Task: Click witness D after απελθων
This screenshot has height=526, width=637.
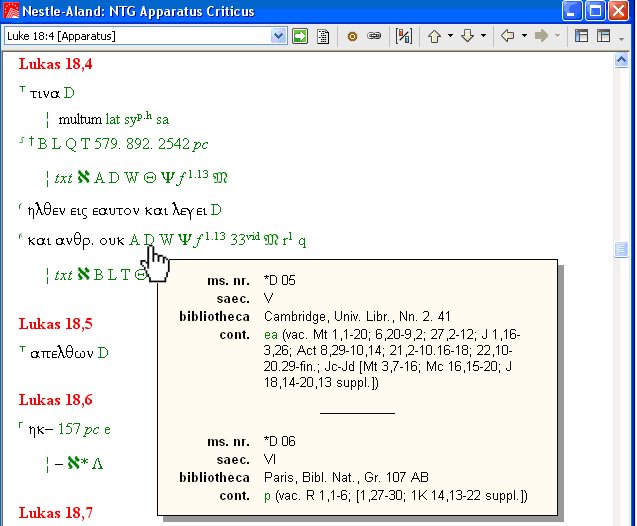Action: 103,353
